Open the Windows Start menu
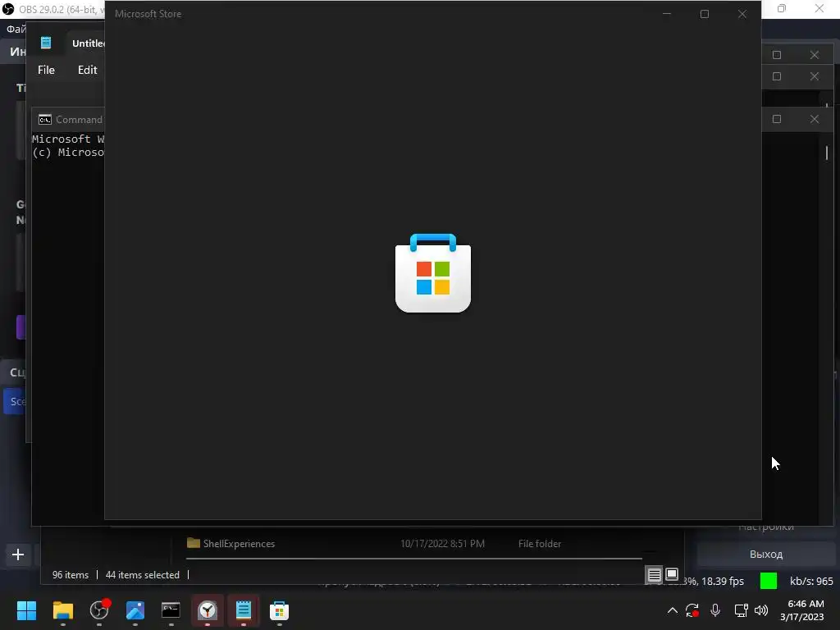This screenshot has width=840, height=630. [26, 610]
